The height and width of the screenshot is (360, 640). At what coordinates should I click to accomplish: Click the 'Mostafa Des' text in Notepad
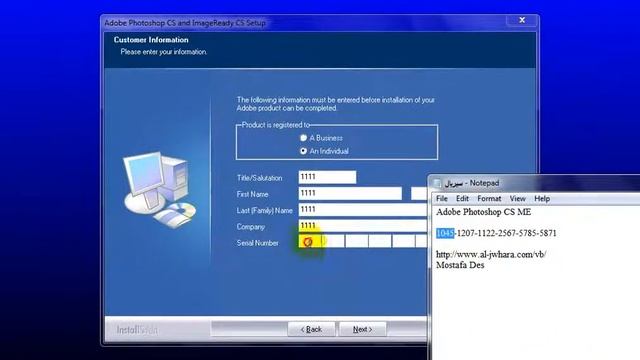click(460, 265)
